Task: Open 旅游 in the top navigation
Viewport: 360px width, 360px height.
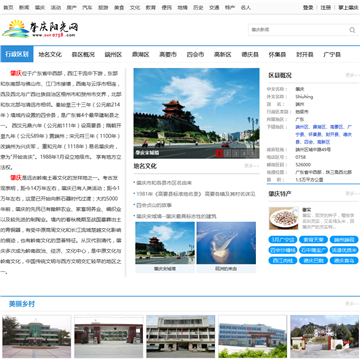Action: pyautogui.click(x=103, y=7)
